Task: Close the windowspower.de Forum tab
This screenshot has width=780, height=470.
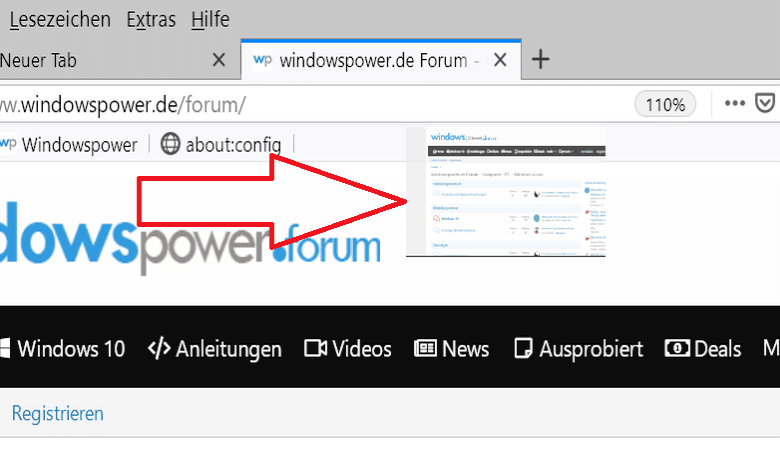Action: pos(500,60)
